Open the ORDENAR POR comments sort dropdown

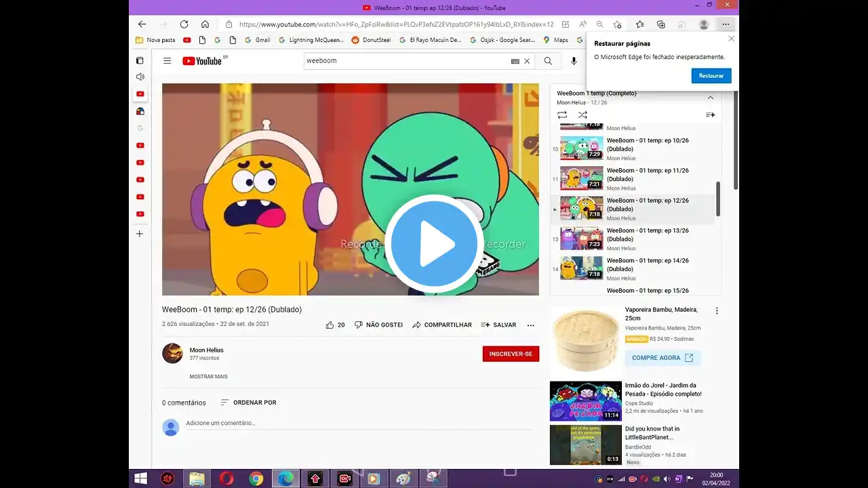(x=248, y=403)
